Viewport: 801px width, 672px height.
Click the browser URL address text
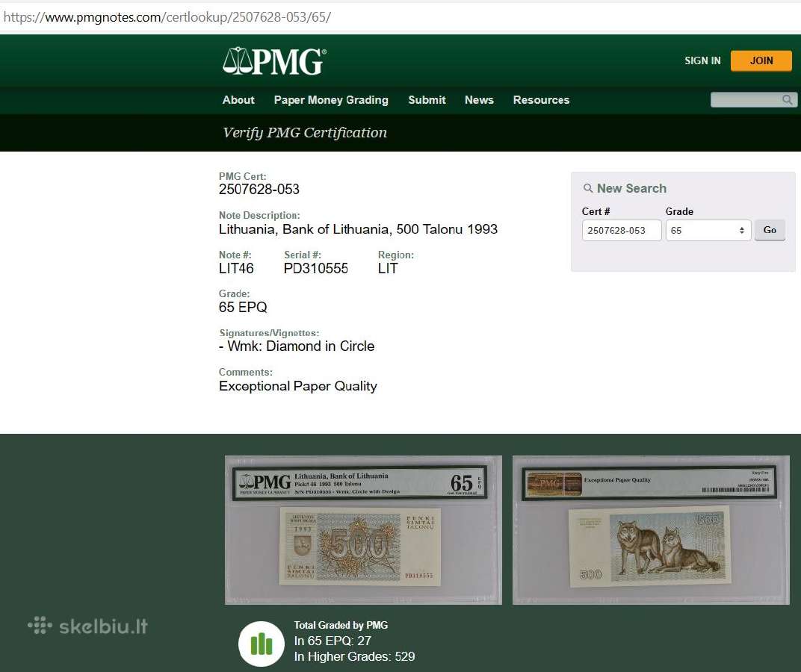(167, 17)
